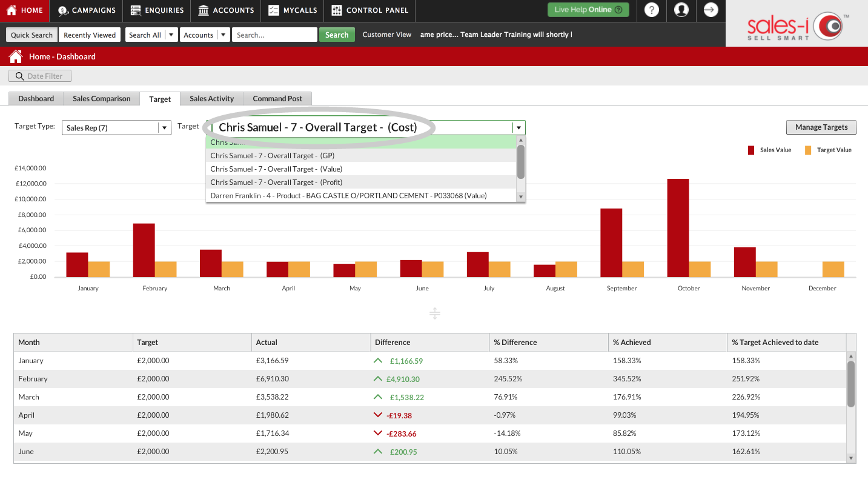Open the user profile icon

tap(681, 10)
